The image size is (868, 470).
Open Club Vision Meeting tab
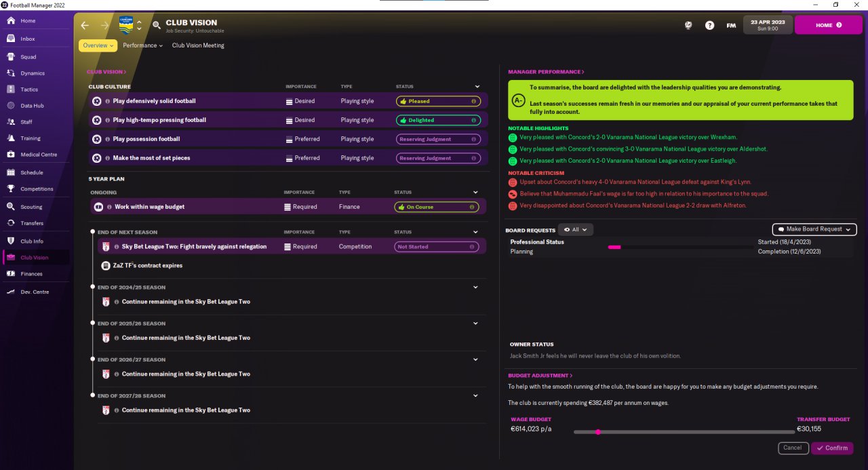point(198,45)
